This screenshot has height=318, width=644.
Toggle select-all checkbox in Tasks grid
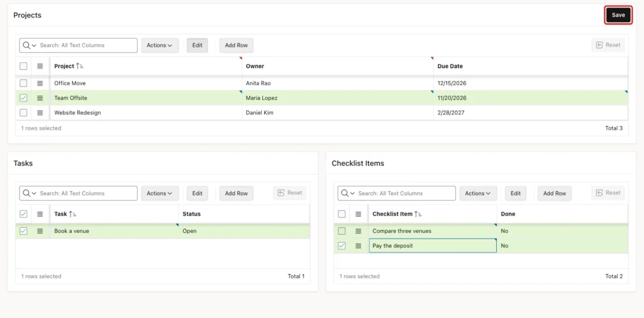point(23,214)
